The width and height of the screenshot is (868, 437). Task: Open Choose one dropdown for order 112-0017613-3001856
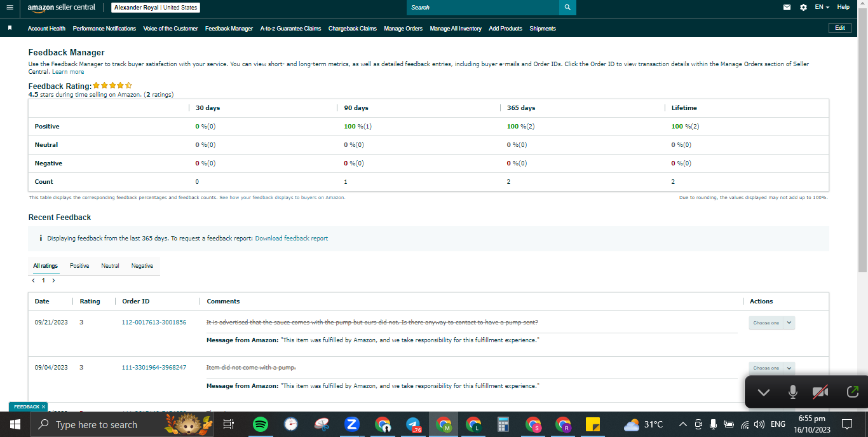(x=771, y=323)
